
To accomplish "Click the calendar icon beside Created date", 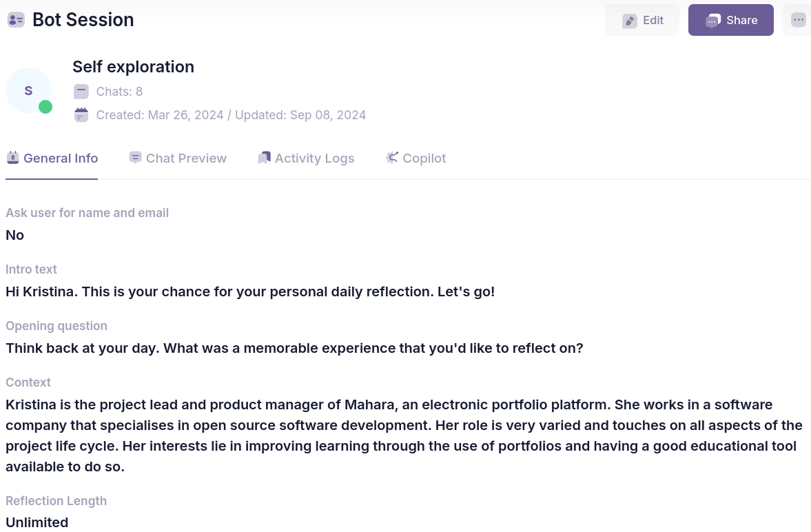I will tap(81, 115).
